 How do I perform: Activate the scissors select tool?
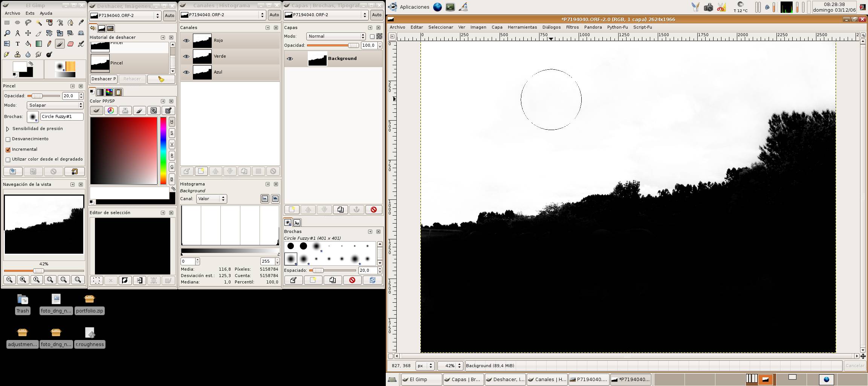click(x=60, y=23)
